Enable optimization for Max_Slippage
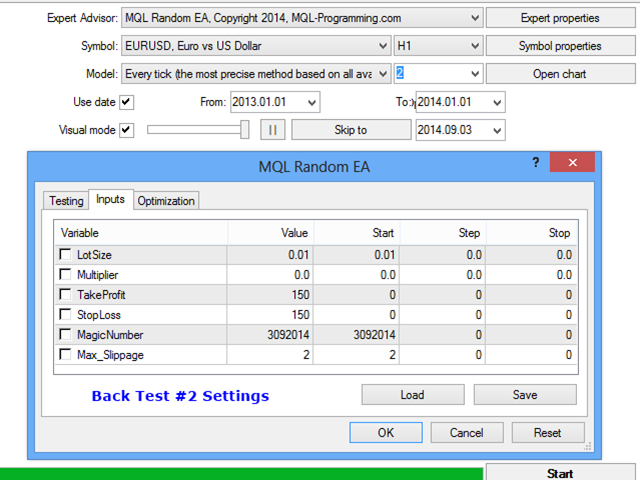This screenshot has height=480, width=640. 65,354
